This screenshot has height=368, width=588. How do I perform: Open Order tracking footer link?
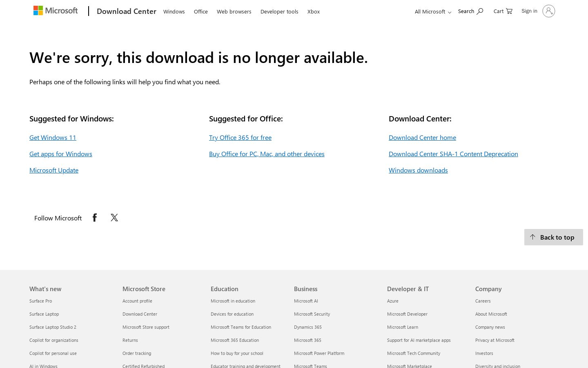tap(137, 353)
